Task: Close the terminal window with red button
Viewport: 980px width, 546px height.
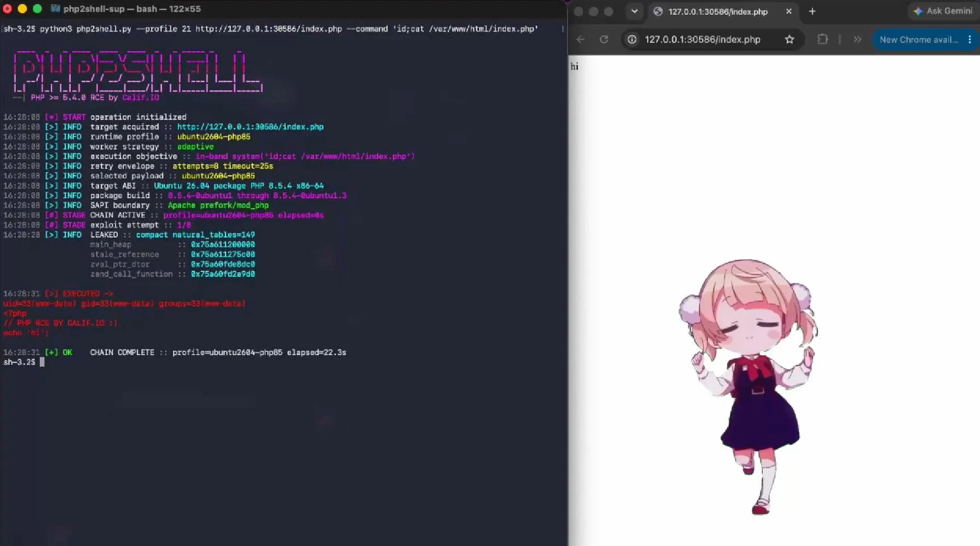Action: pyautogui.click(x=7, y=8)
